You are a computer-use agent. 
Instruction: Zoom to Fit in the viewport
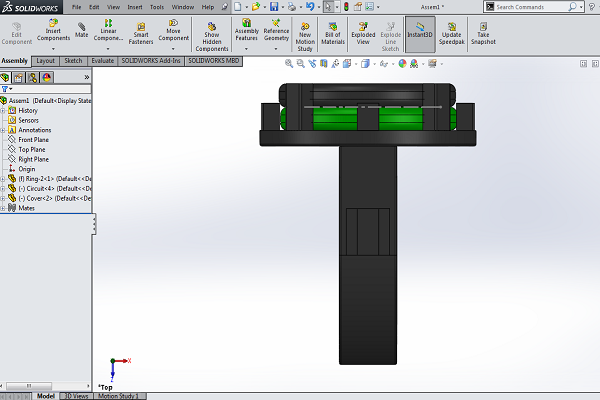click(289, 64)
